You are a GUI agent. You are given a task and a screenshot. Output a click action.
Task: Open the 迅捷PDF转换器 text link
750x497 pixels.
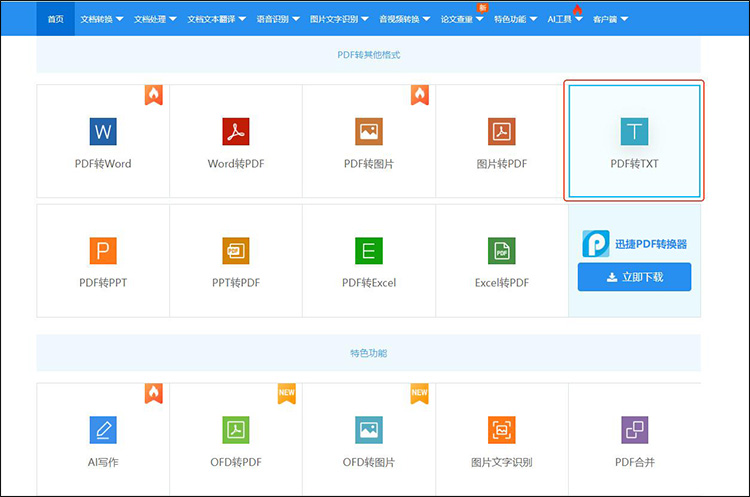(651, 244)
